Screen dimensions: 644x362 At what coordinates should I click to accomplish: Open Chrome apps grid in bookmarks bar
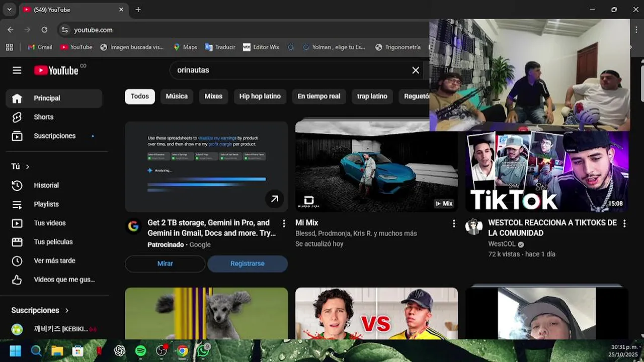pyautogui.click(x=9, y=47)
